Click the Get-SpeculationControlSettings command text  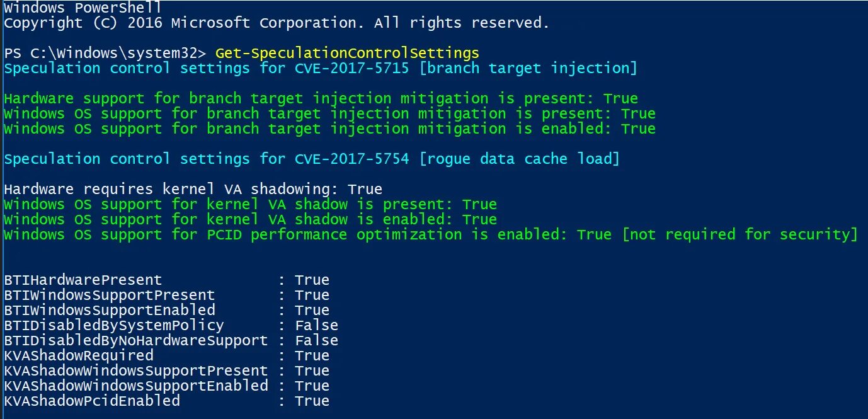pos(347,52)
